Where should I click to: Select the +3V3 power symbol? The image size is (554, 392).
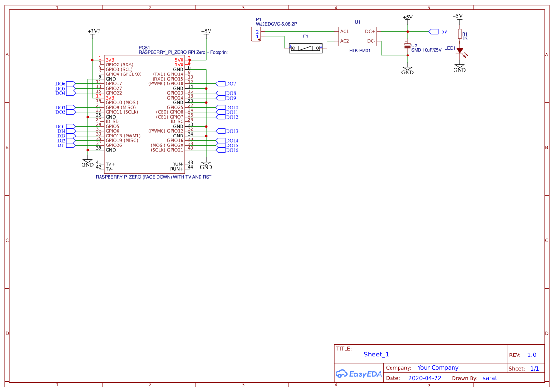(94, 31)
